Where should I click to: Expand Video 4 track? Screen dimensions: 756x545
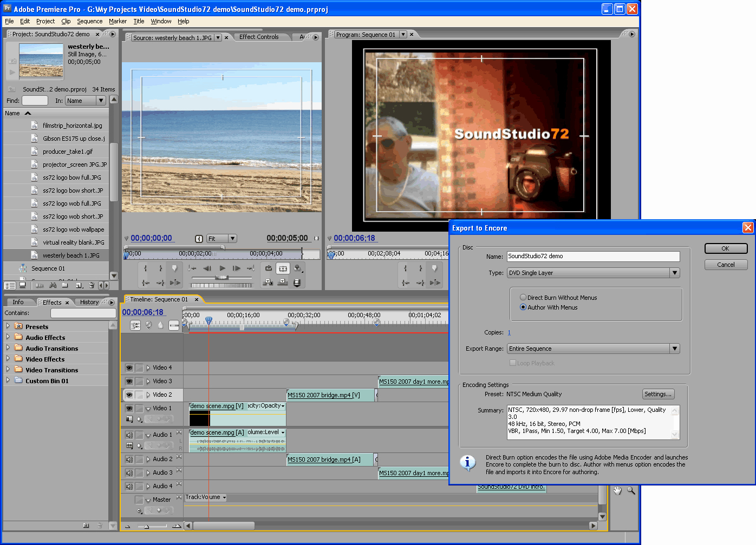148,367
